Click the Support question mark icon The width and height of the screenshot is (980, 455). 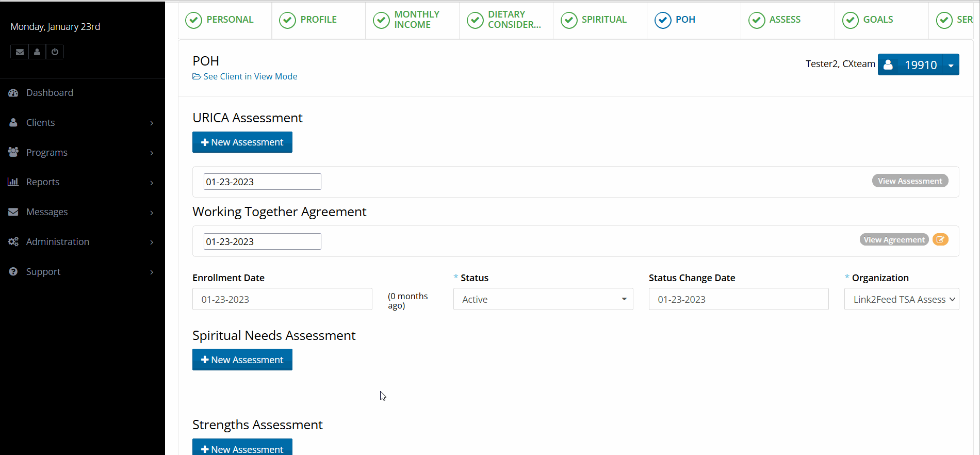(13, 272)
